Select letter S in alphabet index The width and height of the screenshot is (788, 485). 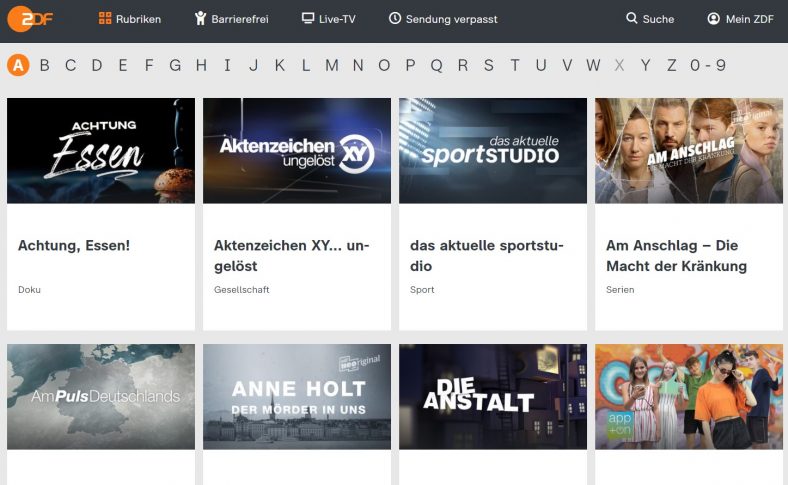pos(488,65)
